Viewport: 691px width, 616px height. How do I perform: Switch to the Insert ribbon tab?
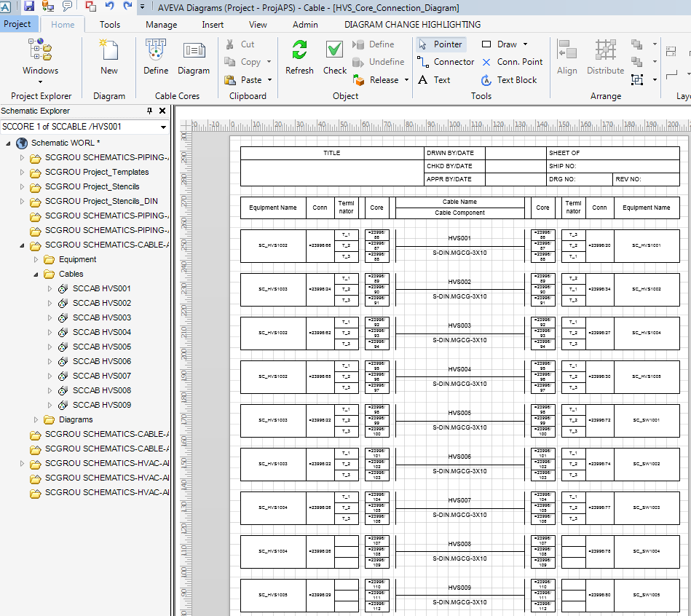click(213, 24)
